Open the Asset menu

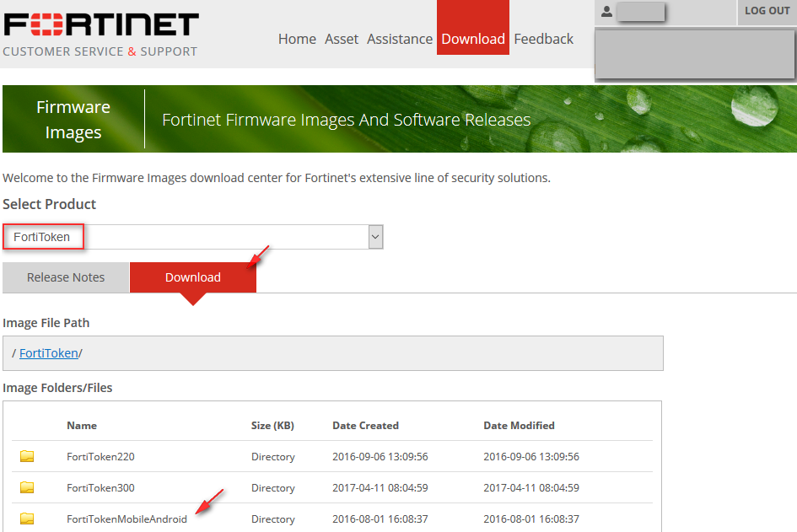[342, 39]
